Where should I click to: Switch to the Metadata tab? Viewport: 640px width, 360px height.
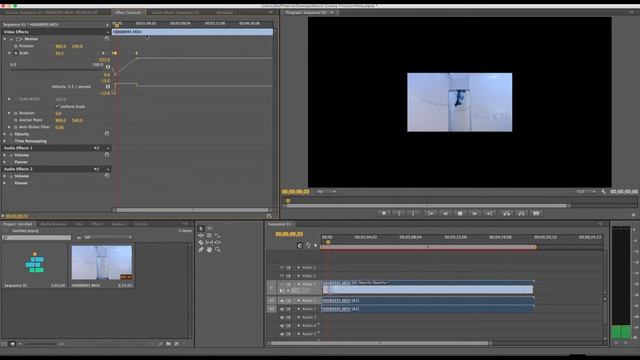tap(224, 13)
